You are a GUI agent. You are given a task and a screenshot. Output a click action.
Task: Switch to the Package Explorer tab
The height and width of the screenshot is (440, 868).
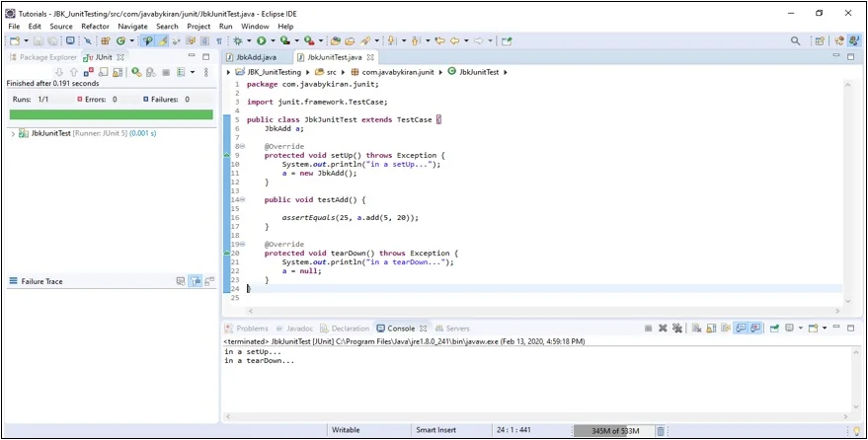[x=42, y=57]
